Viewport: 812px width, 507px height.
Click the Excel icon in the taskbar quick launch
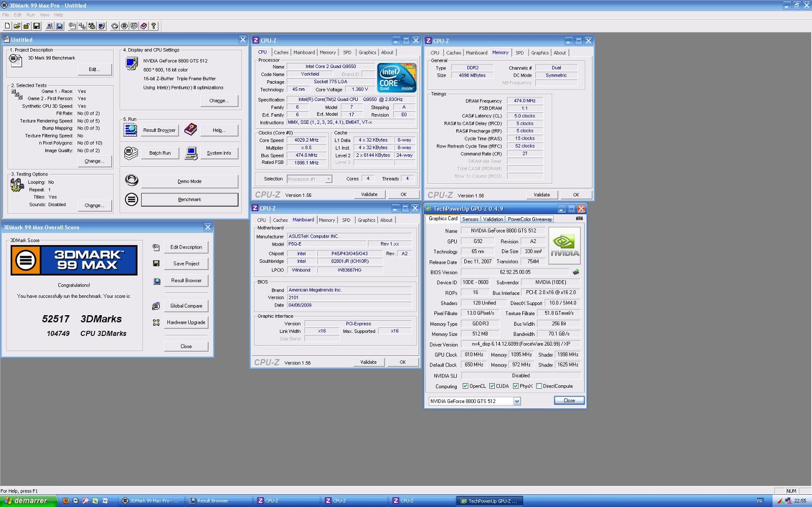[x=95, y=500]
